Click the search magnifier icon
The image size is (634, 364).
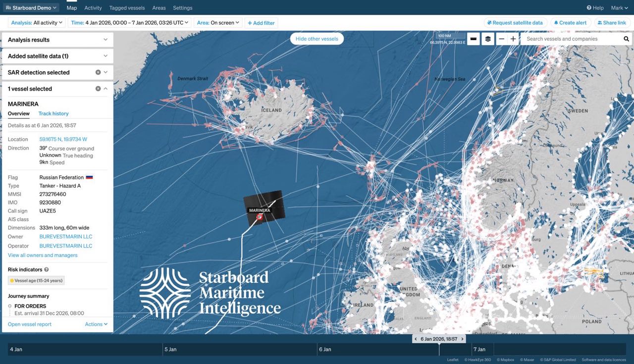[x=626, y=39]
